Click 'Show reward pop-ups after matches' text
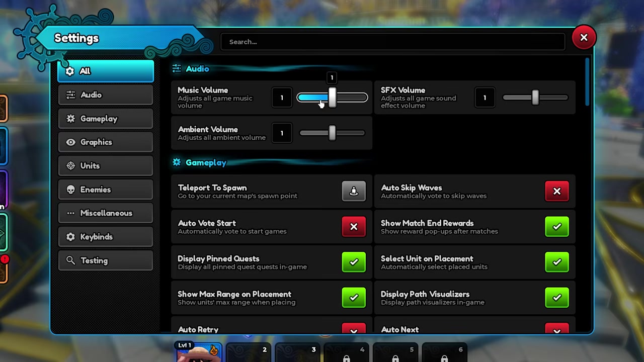644x362 pixels. 439,231
